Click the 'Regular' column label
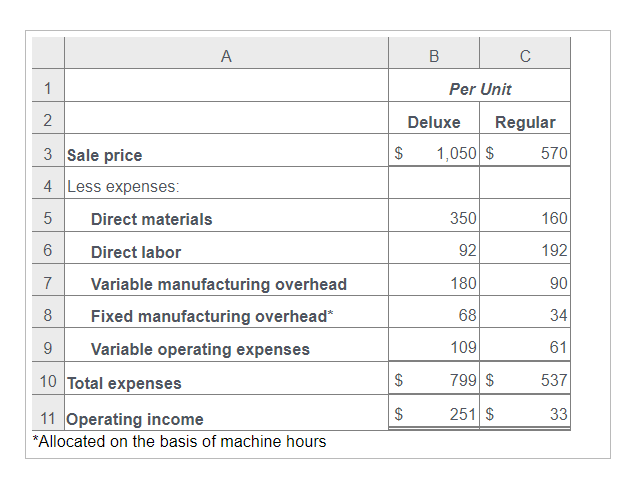This screenshot has width=618, height=478. [525, 122]
